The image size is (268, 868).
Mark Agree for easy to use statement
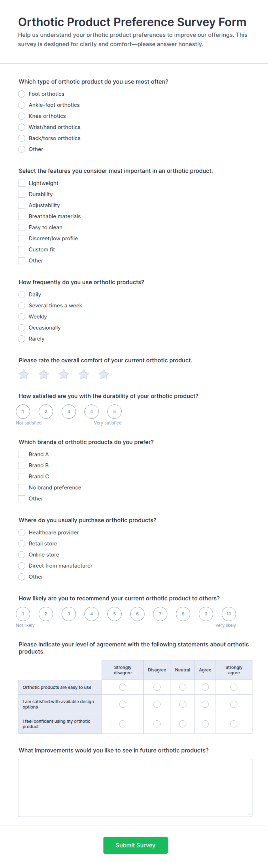click(205, 687)
